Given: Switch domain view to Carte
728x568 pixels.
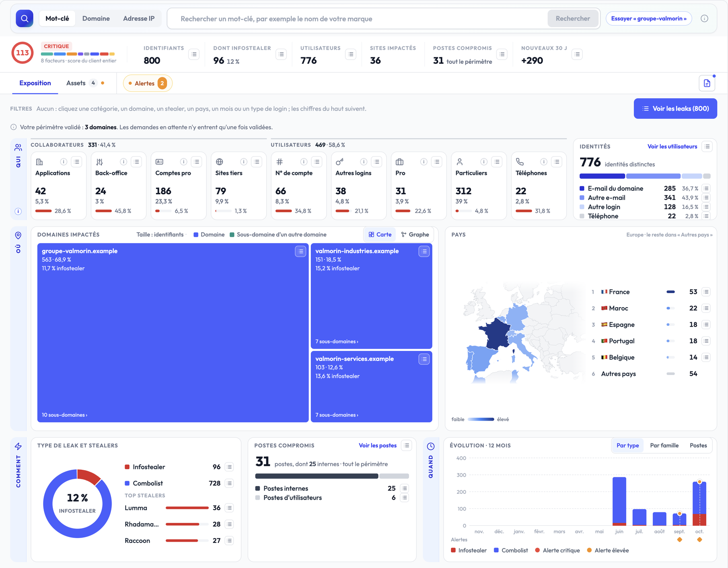Looking at the screenshot, I should [380, 235].
